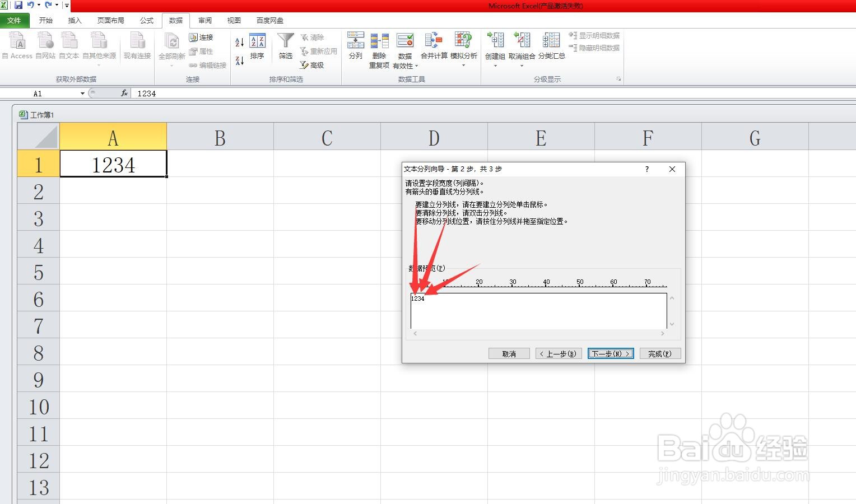Open Connections (连接) in ribbon
This screenshot has width=856, height=504.
click(201, 37)
